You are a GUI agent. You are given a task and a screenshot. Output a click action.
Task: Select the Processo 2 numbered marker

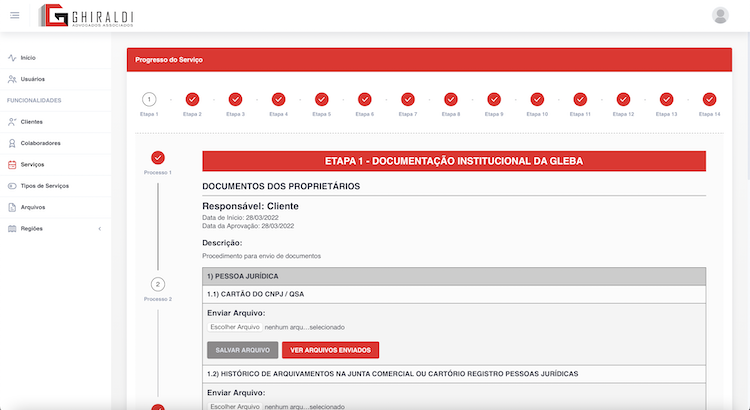pos(158,284)
